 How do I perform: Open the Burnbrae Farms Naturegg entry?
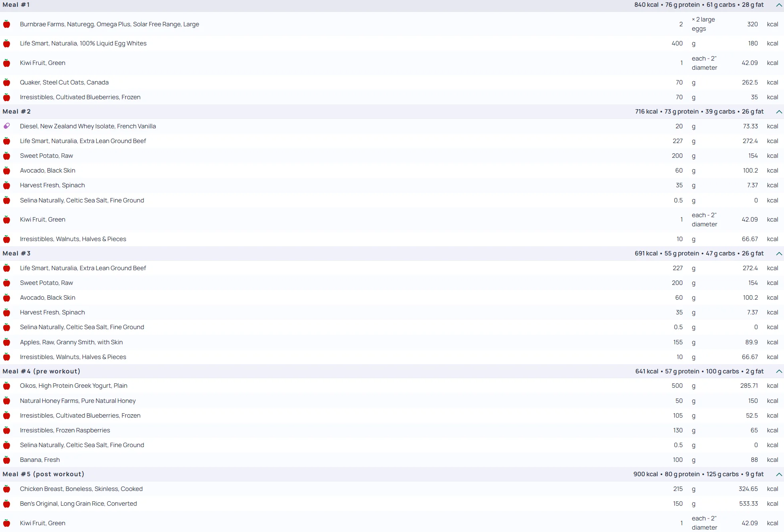click(110, 24)
